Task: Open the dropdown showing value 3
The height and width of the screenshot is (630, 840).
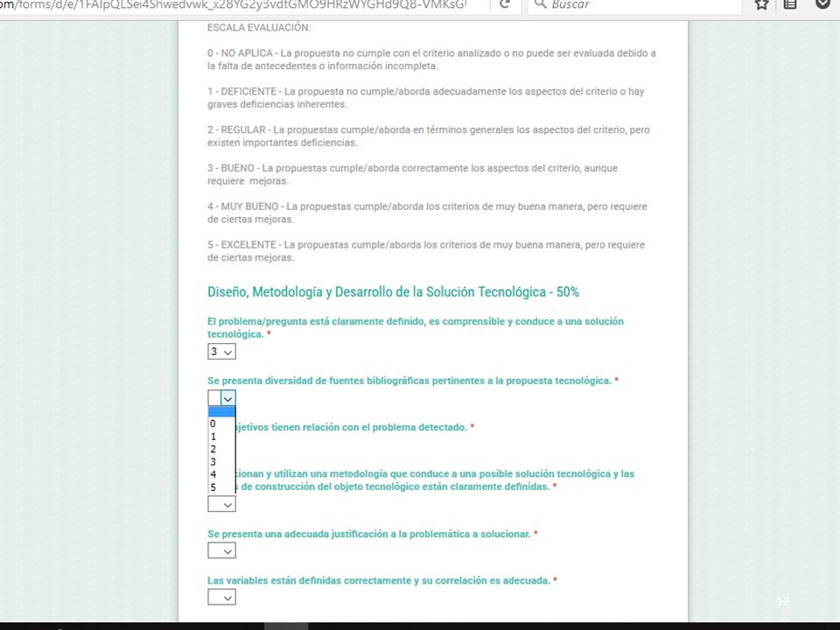Action: point(221,352)
